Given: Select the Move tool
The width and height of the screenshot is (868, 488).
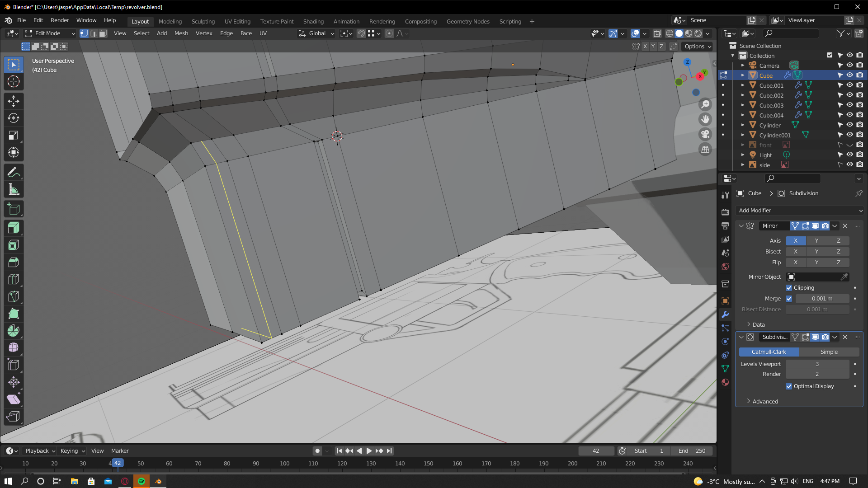Looking at the screenshot, I should (14, 101).
